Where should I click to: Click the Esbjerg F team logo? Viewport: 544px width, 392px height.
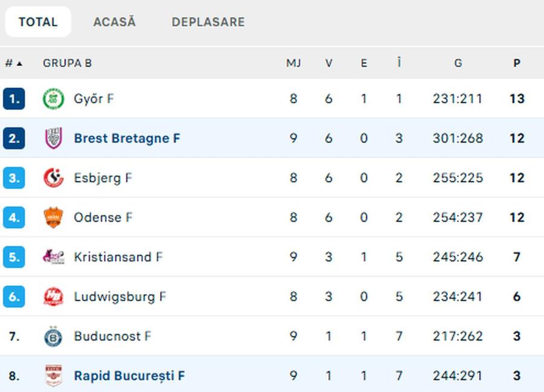(53, 178)
